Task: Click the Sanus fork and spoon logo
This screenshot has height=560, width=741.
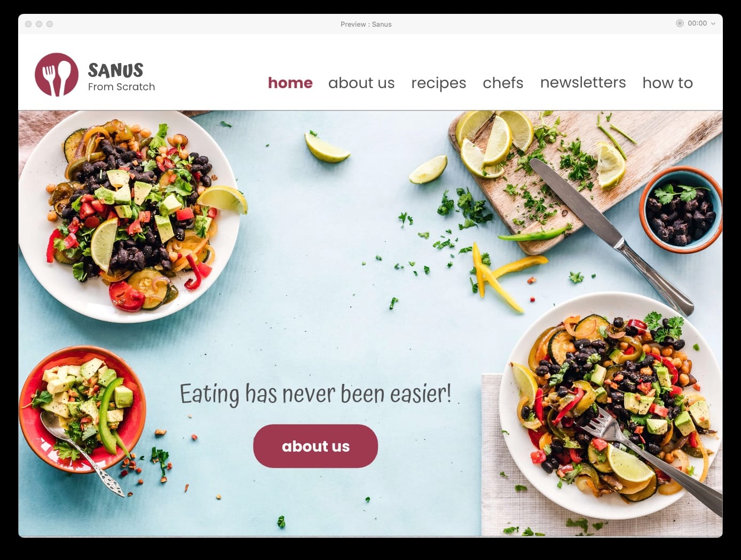Action: (57, 75)
